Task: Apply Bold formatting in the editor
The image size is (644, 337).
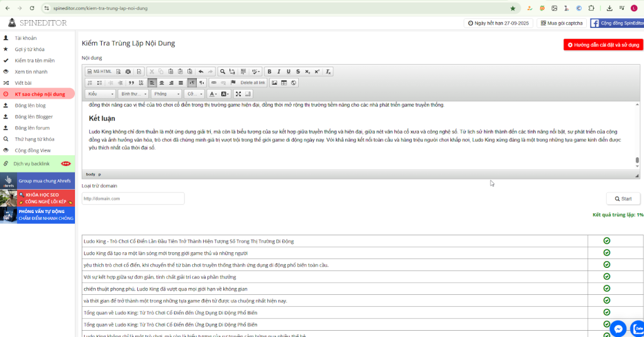Action: click(269, 72)
